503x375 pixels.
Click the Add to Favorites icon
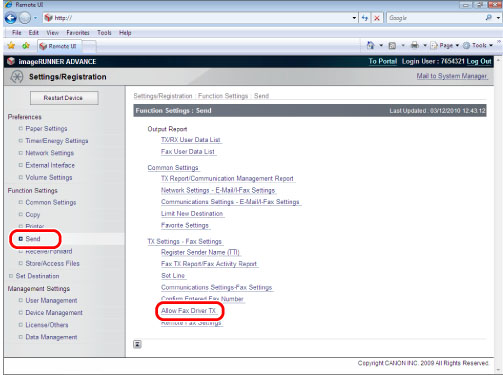point(26,46)
